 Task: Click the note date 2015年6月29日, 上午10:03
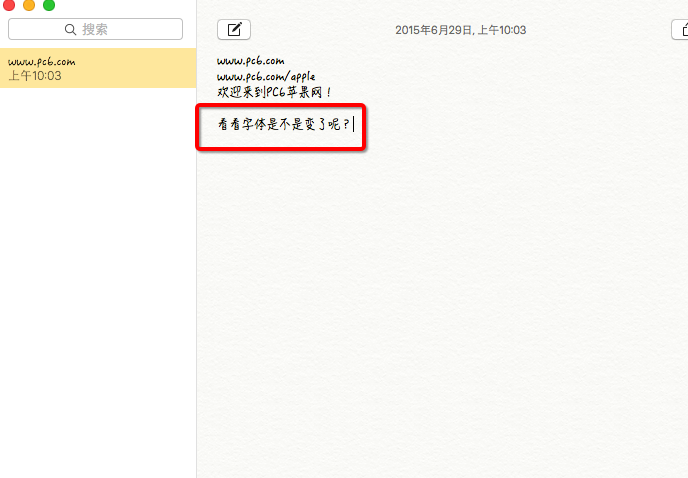[460, 30]
